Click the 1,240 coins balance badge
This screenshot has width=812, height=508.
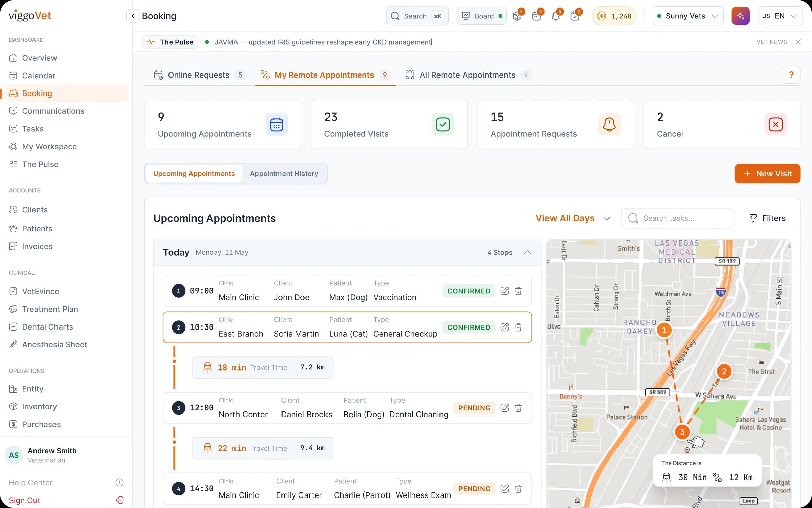click(x=614, y=16)
